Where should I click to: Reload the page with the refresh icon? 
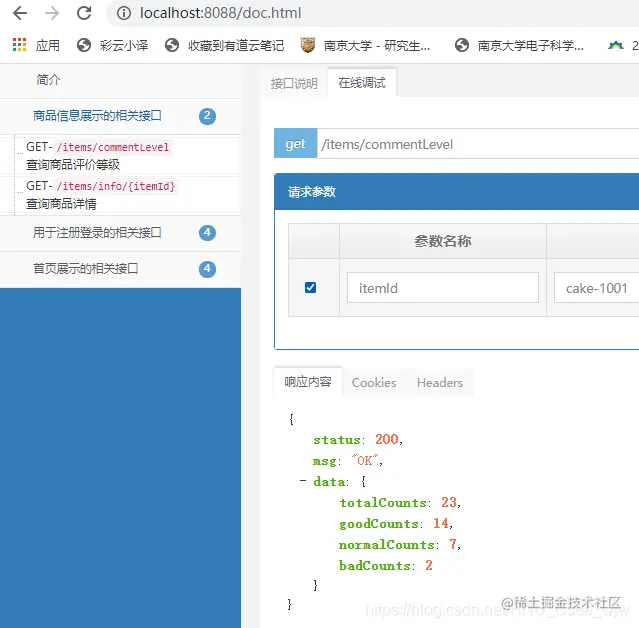(84, 13)
